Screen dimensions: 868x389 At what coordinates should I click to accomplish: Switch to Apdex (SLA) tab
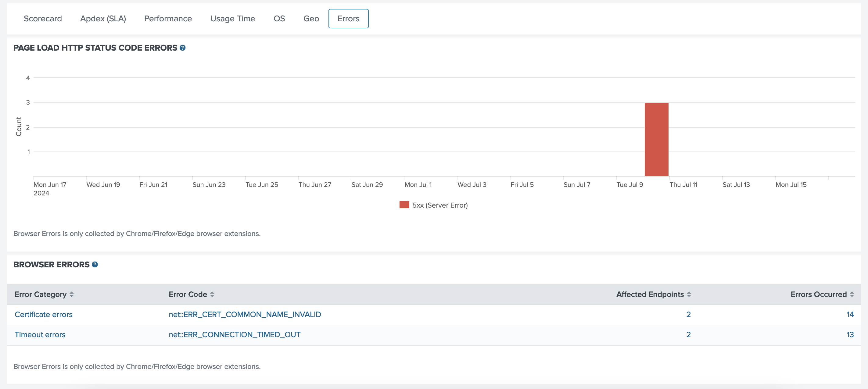point(103,19)
